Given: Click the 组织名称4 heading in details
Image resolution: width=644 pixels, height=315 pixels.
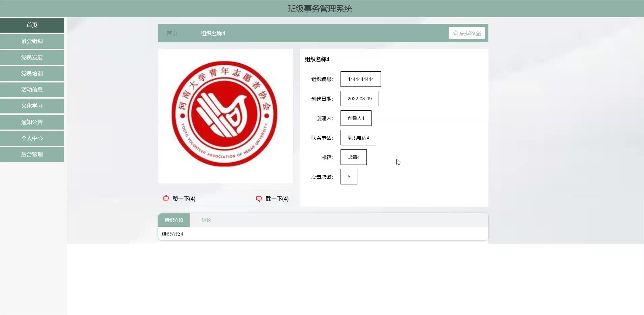Looking at the screenshot, I should click(317, 59).
